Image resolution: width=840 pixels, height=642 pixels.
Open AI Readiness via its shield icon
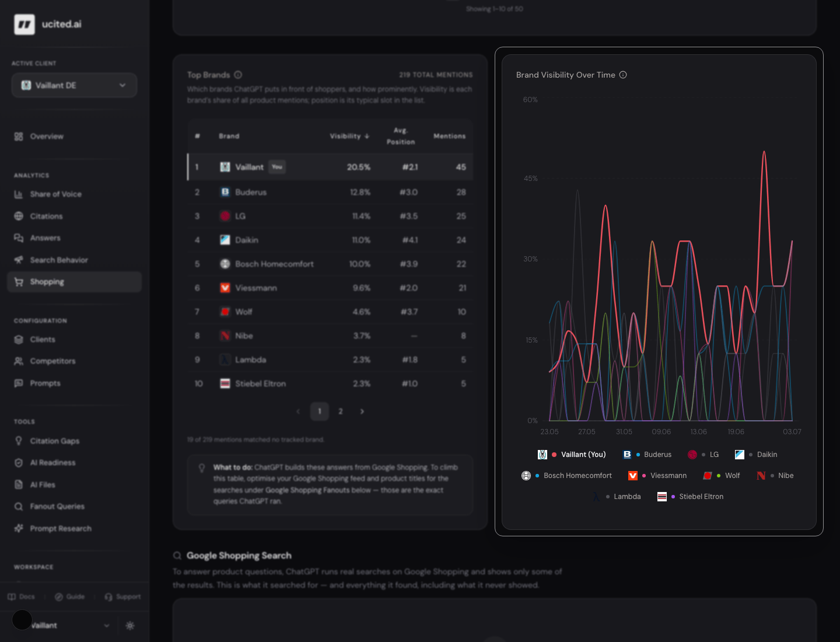19,463
